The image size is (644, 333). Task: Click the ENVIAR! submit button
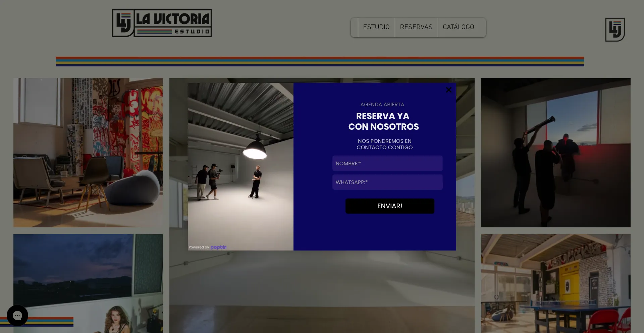(x=389, y=206)
